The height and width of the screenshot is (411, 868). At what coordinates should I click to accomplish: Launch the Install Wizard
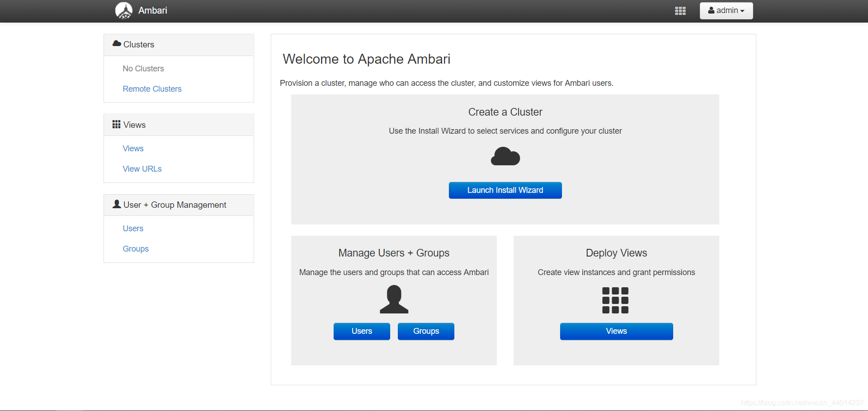point(505,190)
